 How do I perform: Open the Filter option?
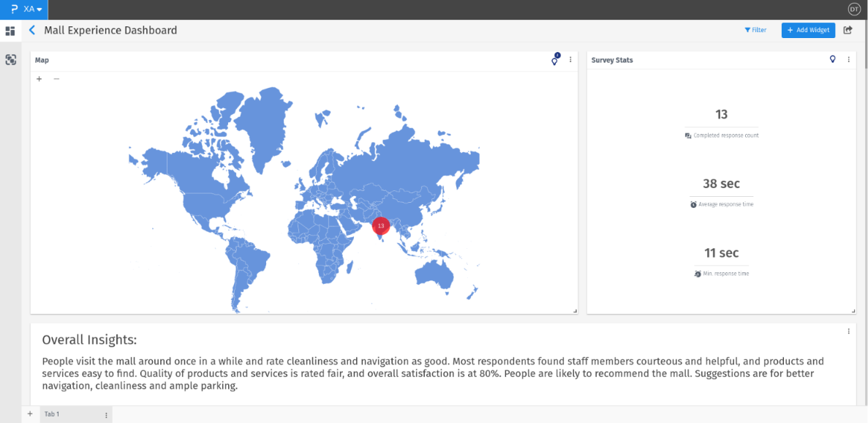tap(755, 31)
